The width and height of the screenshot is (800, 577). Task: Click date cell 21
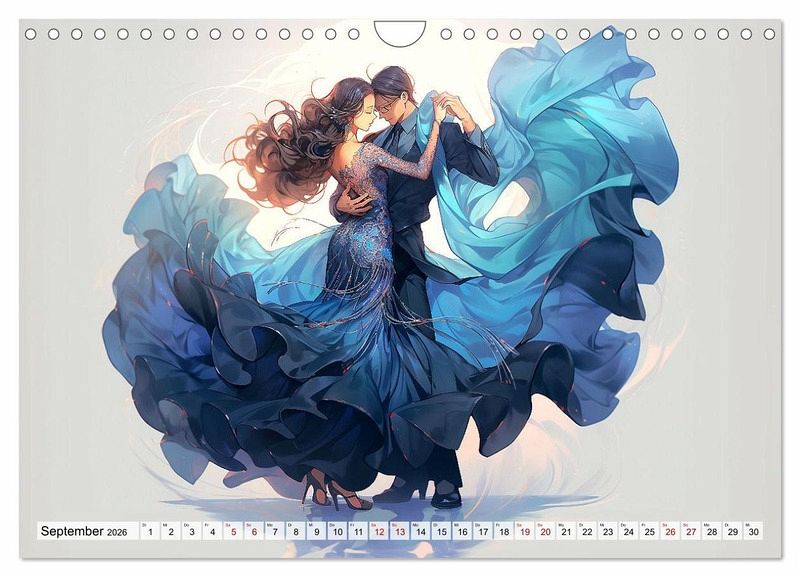(566, 531)
